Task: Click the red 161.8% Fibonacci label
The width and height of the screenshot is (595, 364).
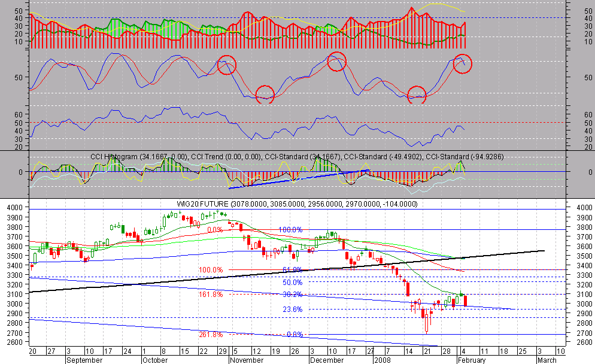Action: [211, 295]
